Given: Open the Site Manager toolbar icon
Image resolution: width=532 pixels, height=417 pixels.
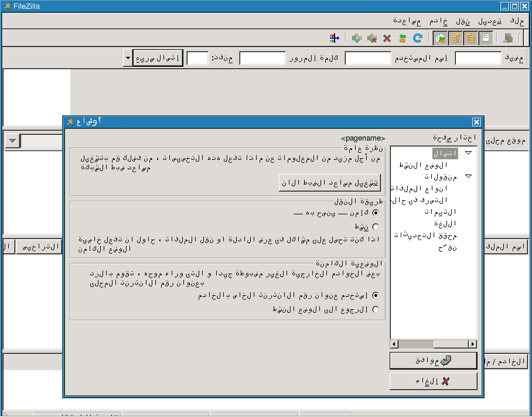Looking at the screenshot, I should [x=508, y=38].
